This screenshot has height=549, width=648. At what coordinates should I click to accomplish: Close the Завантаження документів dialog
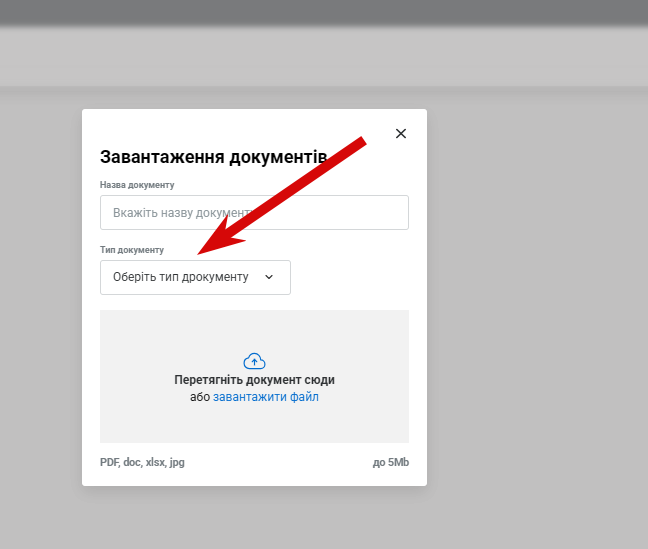[400, 134]
